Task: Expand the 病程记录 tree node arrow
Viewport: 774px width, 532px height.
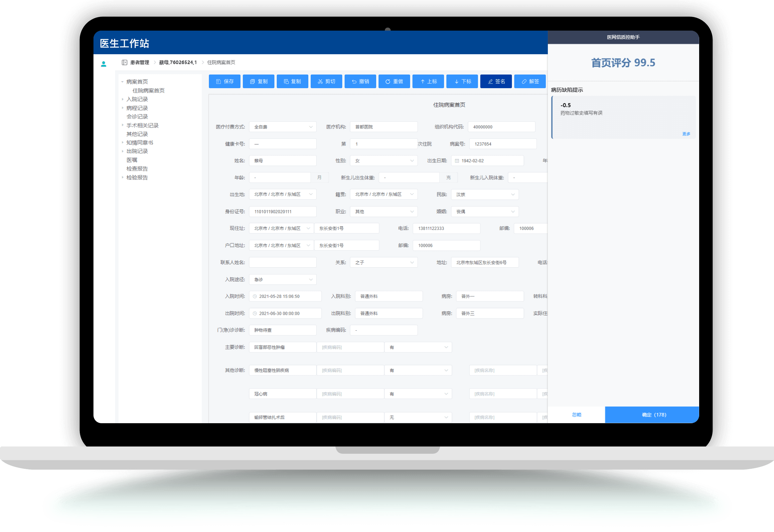Action: coord(122,108)
